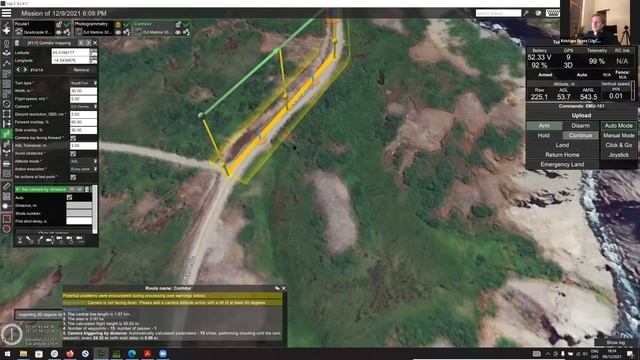Click the action list vertical scrollbar
Viewport: 640px width, 360px height.
point(95,209)
